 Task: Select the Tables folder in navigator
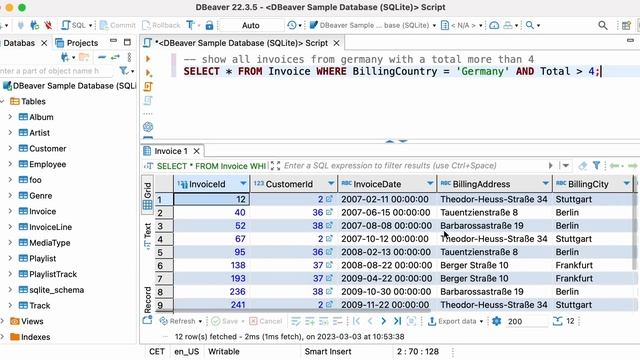tap(28, 101)
